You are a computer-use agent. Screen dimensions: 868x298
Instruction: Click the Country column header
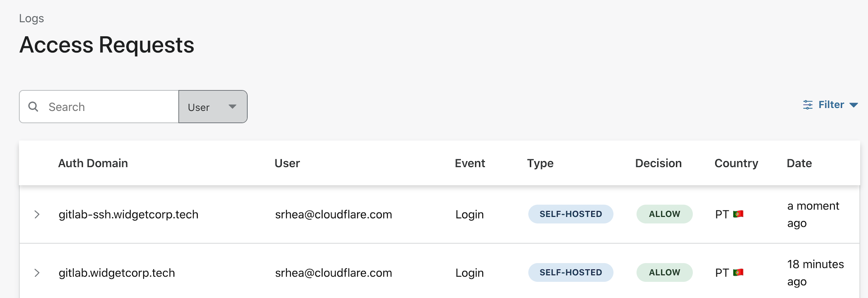tap(736, 163)
